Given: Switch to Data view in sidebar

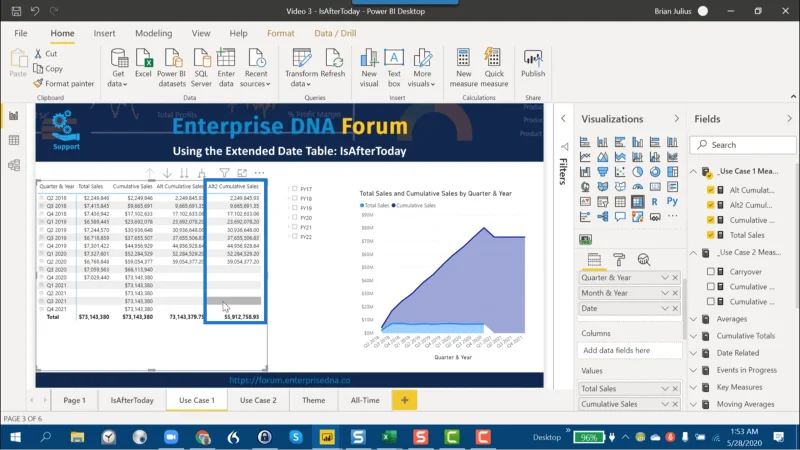Looking at the screenshot, I should pyautogui.click(x=14, y=140).
